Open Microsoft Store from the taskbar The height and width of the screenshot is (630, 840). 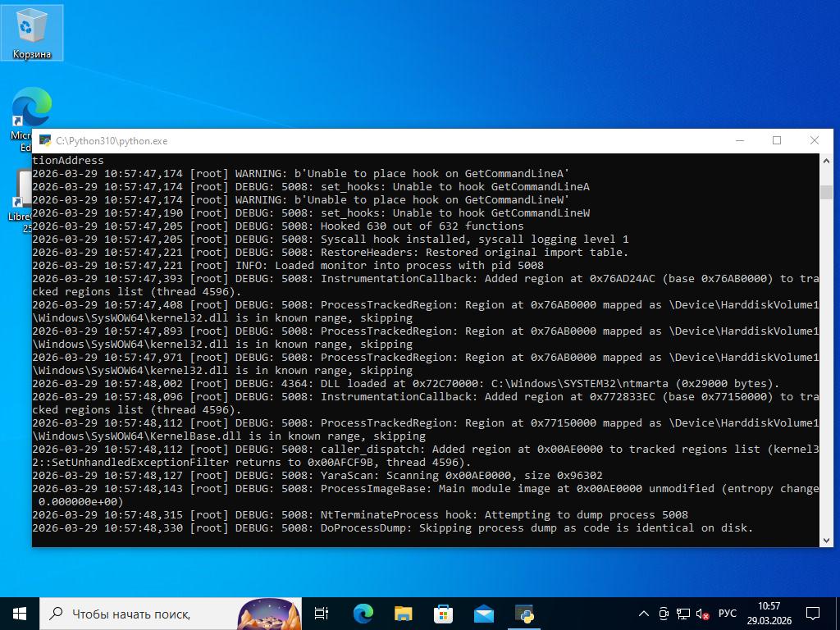point(443,613)
